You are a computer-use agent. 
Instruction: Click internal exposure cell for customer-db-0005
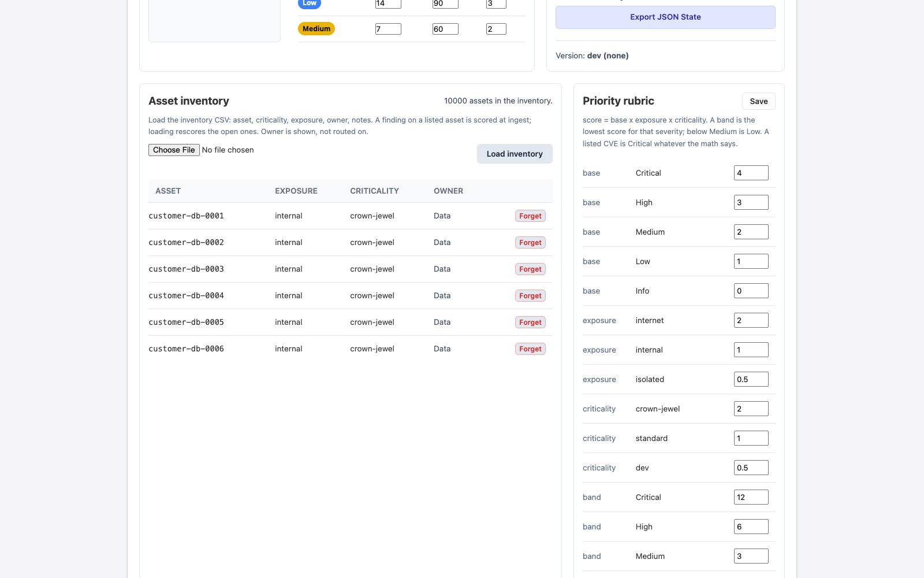289,323
